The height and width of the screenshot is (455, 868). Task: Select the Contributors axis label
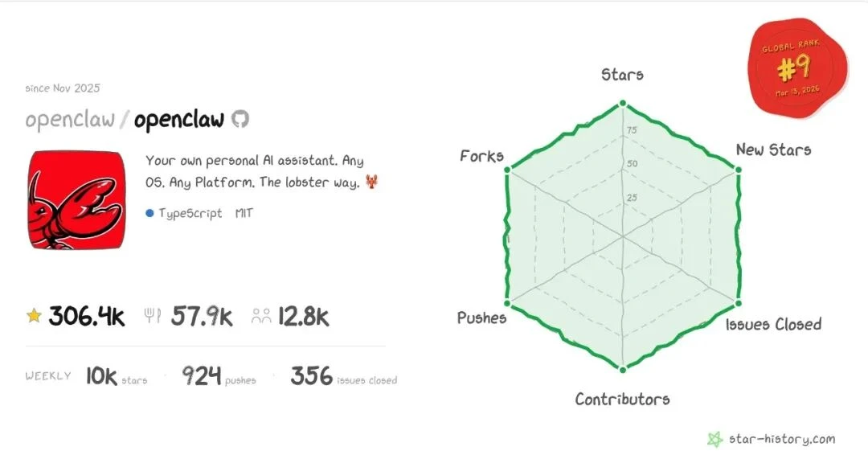tap(622, 399)
